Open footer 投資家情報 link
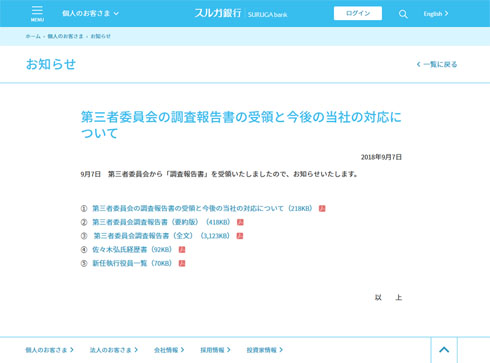Viewport: 490px width, 363px height. 265,350
